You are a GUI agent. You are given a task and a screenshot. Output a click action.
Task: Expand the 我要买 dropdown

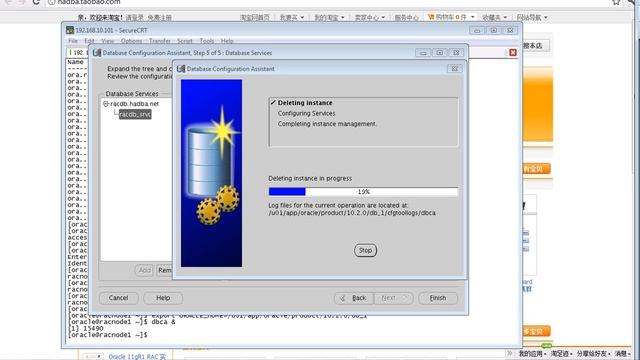click(292, 17)
